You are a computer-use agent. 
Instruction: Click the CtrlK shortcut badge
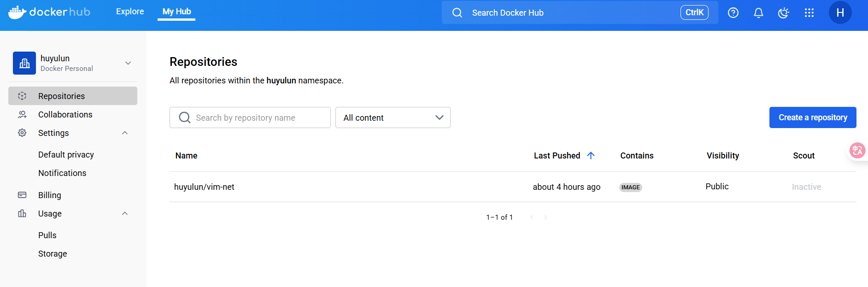(694, 12)
